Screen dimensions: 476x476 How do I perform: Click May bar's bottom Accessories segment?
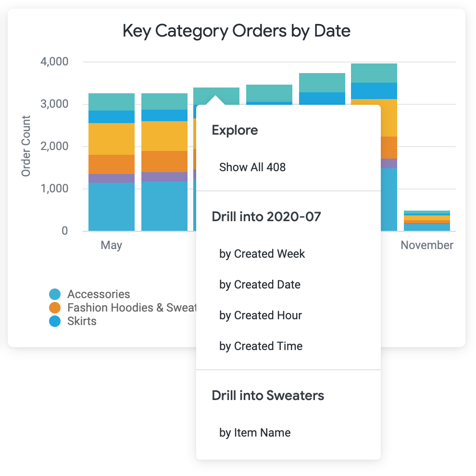click(112, 207)
